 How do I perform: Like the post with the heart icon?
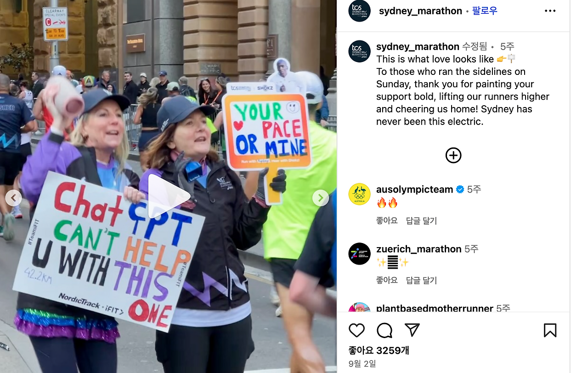tap(356, 330)
